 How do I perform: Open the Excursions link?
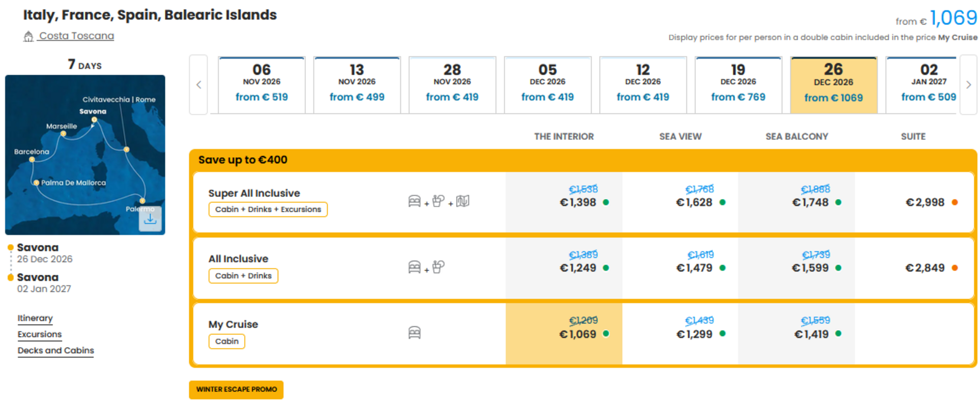(40, 335)
